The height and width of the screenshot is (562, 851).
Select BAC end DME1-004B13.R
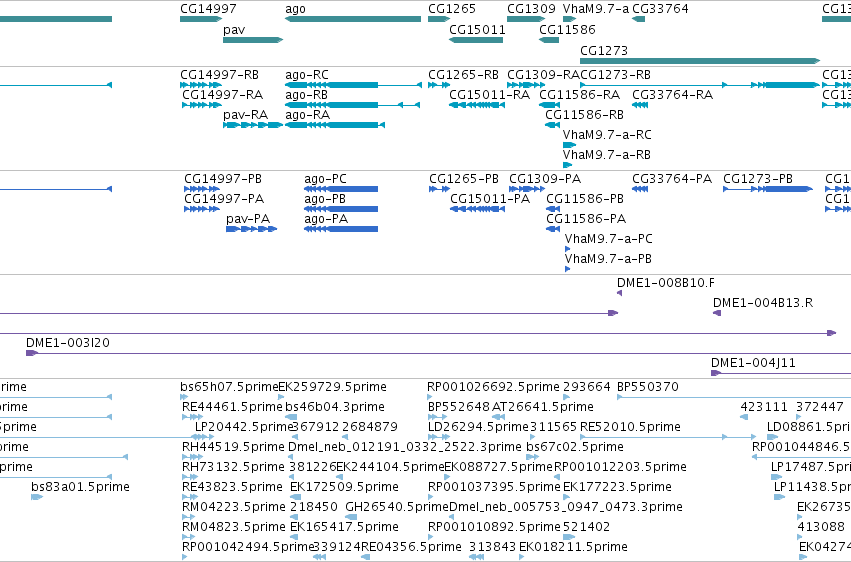[763, 303]
